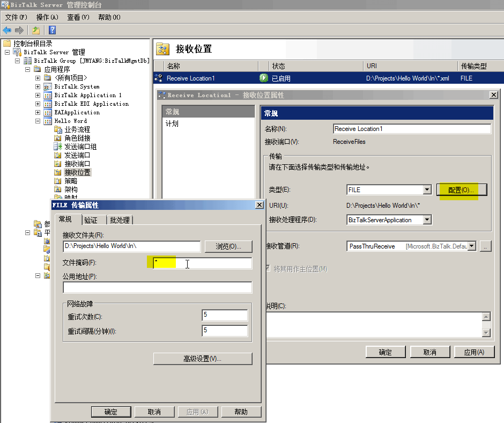This screenshot has height=423, width=504.
Task: Select the 发送端口组 icon
Action: [x=58, y=147]
